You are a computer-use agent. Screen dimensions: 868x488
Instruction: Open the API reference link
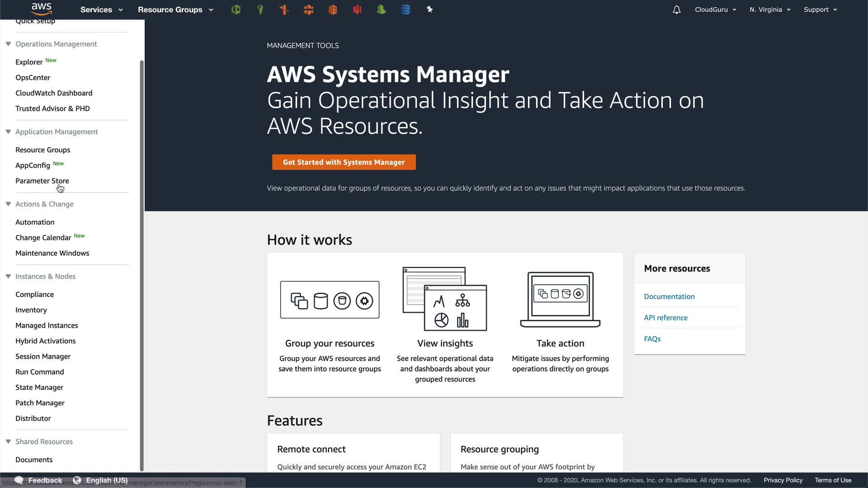[x=665, y=318]
